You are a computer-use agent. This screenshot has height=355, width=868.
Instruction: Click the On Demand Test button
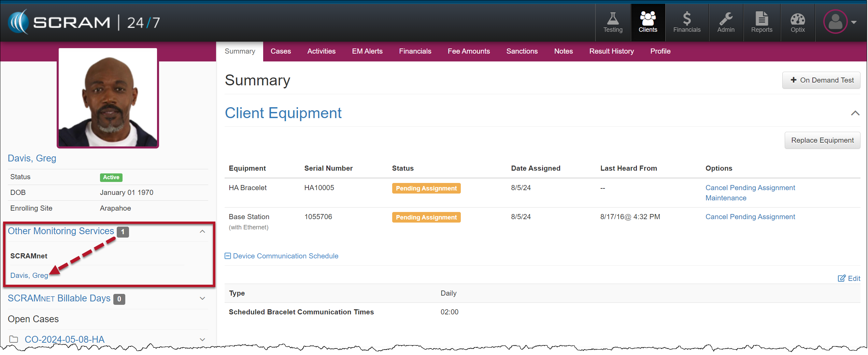821,80
